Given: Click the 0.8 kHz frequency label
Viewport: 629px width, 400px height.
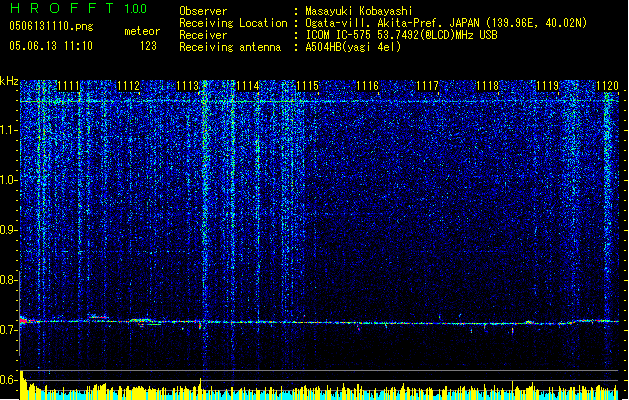Looking at the screenshot, I should coord(9,280).
